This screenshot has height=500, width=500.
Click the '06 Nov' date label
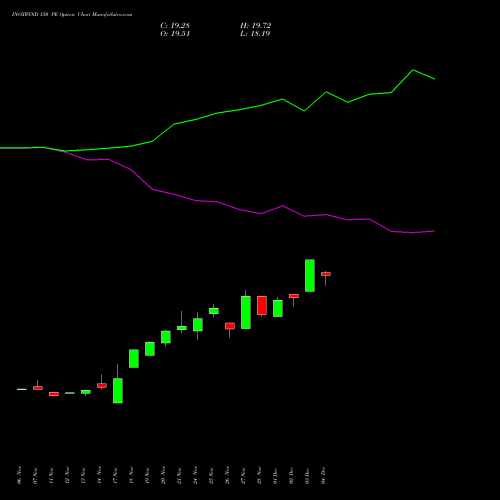coord(19,475)
